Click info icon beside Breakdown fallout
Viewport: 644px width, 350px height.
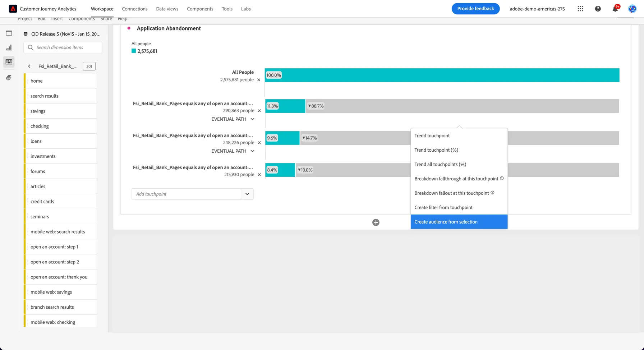[x=492, y=193]
